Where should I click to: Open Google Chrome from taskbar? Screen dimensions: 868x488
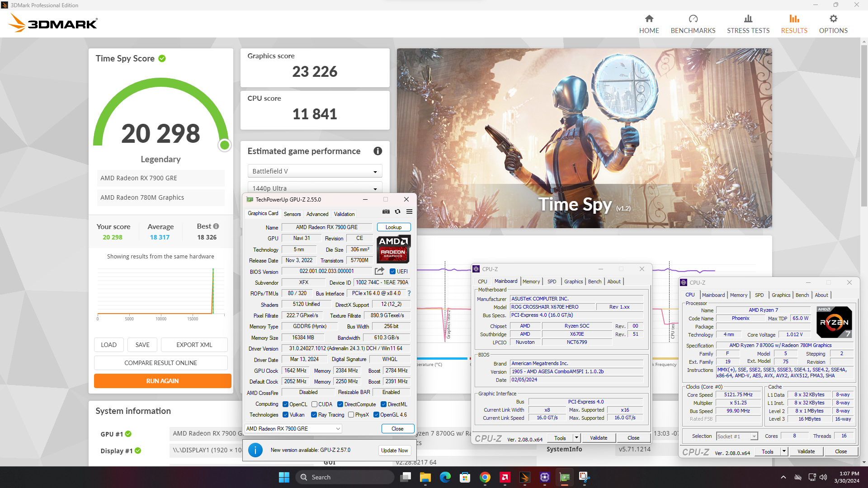point(485,477)
